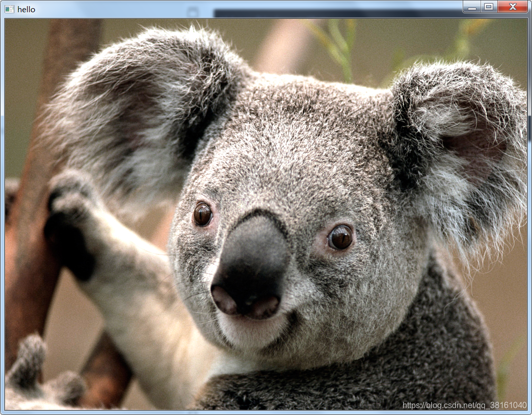Viewport: 532px width, 415px height.
Task: Close the hello window
Action: pyautogui.click(x=513, y=7)
